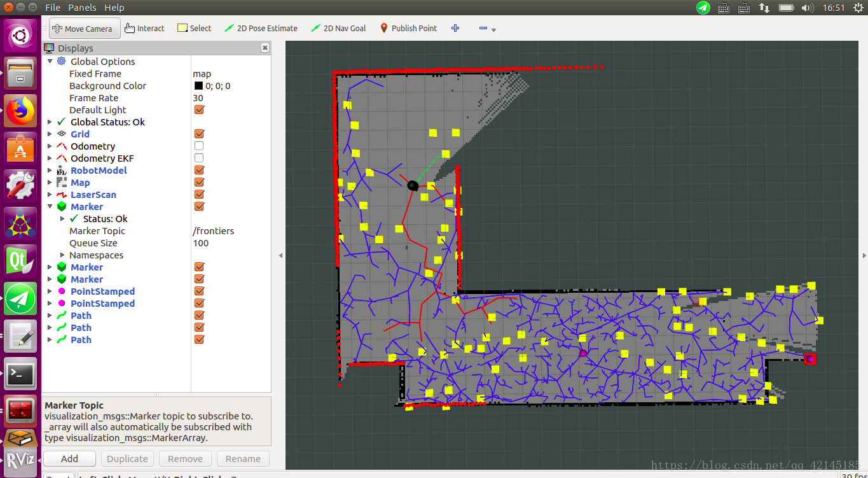Enable the Odometry EKF checkbox
This screenshot has height=478, width=868.
pos(199,158)
